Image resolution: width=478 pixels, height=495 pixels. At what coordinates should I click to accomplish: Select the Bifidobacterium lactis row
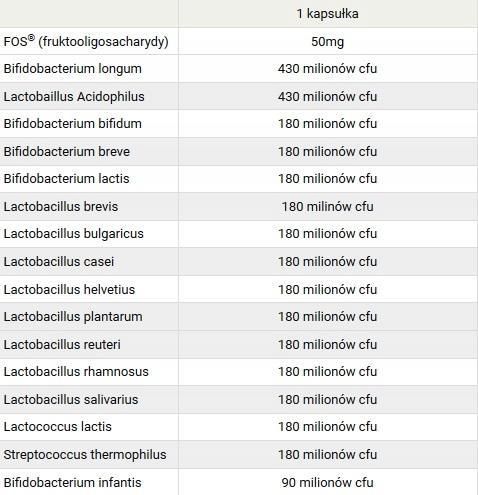(x=239, y=179)
